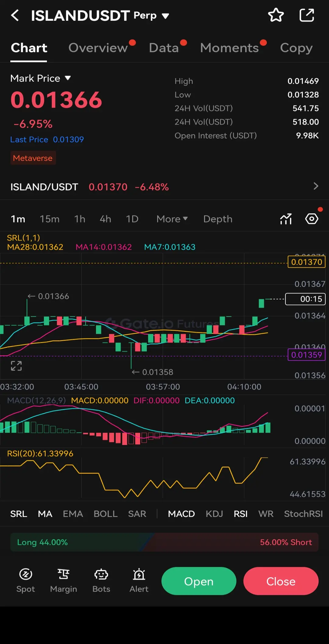Open the ISLANDUSDT Perp pair selector dropdown

coord(100,16)
